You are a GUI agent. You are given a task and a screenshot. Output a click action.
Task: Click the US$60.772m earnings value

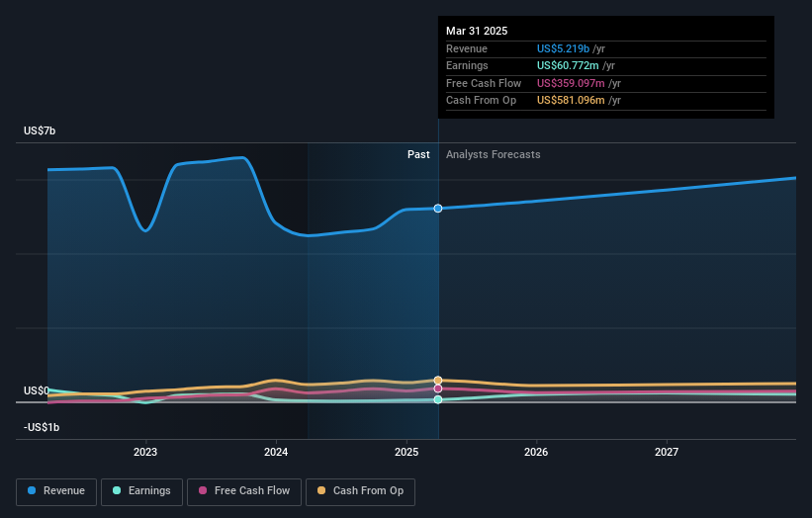click(568, 65)
